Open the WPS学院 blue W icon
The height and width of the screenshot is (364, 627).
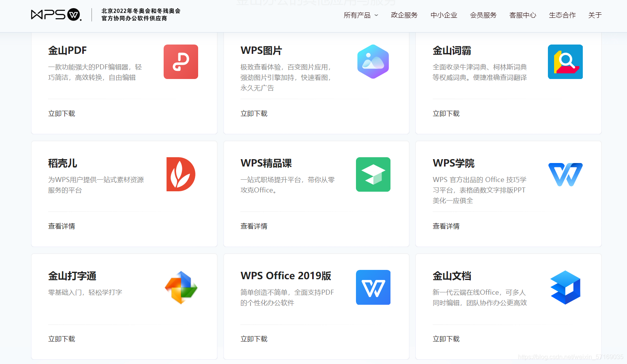pyautogui.click(x=565, y=175)
